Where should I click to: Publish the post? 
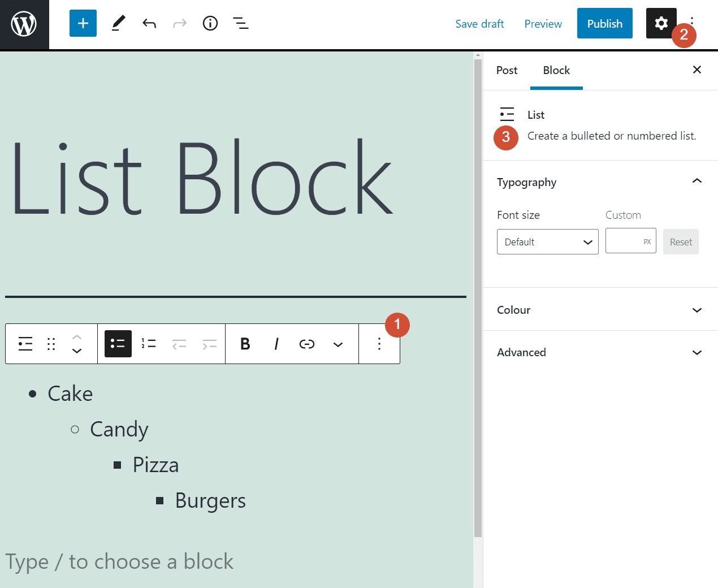pos(604,23)
